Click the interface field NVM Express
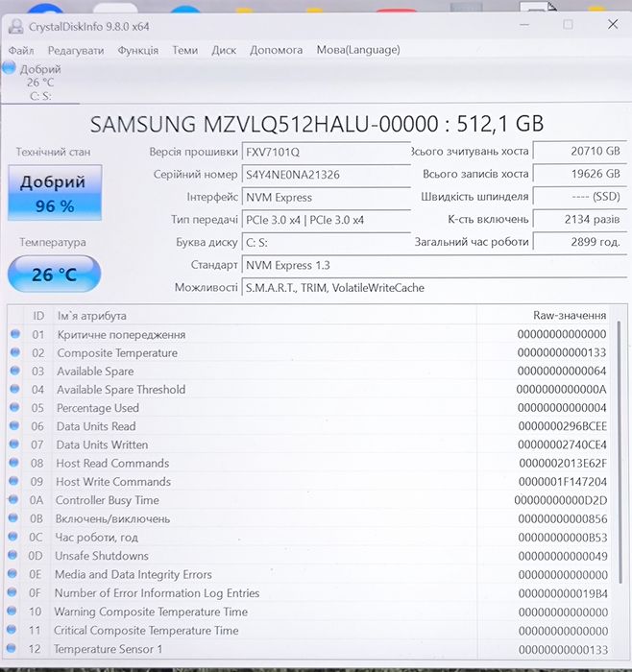 point(327,197)
